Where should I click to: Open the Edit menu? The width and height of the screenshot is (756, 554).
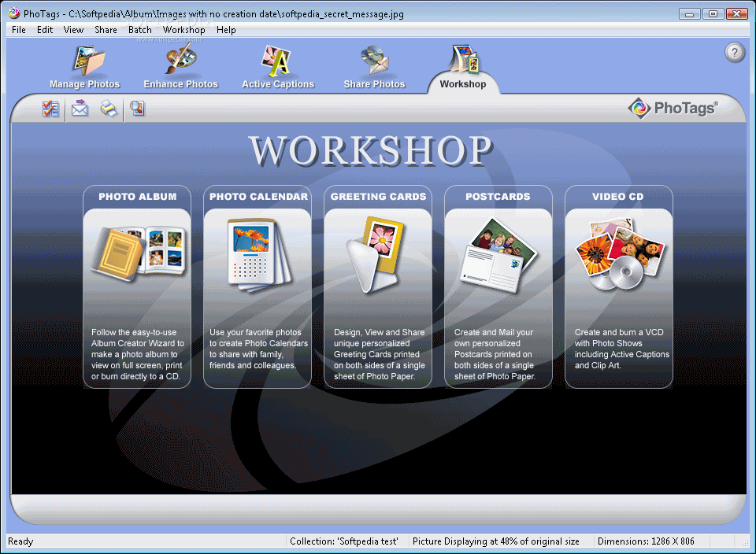click(45, 30)
